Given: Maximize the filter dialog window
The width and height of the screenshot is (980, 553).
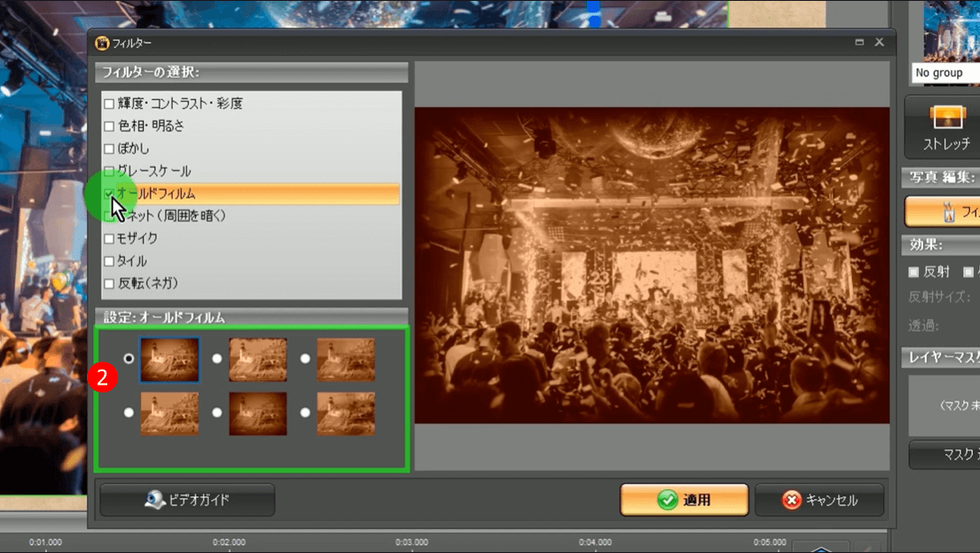Looking at the screenshot, I should 859,42.
